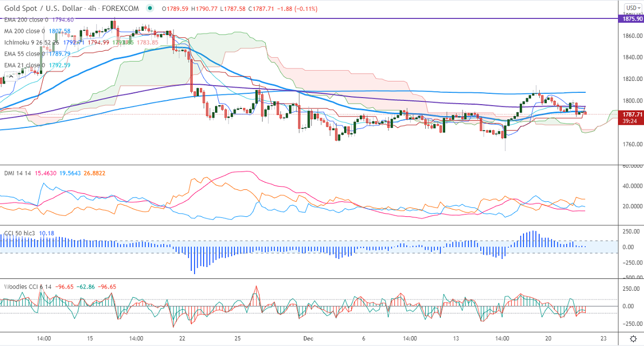This screenshot has height=348, width=644.
Task: Select the EMA 21 close indicator legend
Action: tap(24, 65)
